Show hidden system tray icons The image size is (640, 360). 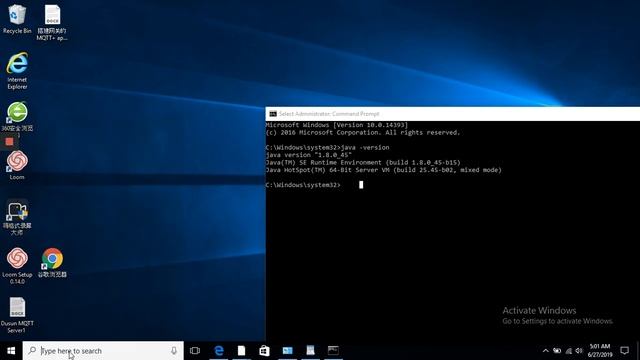pyautogui.click(x=545, y=351)
